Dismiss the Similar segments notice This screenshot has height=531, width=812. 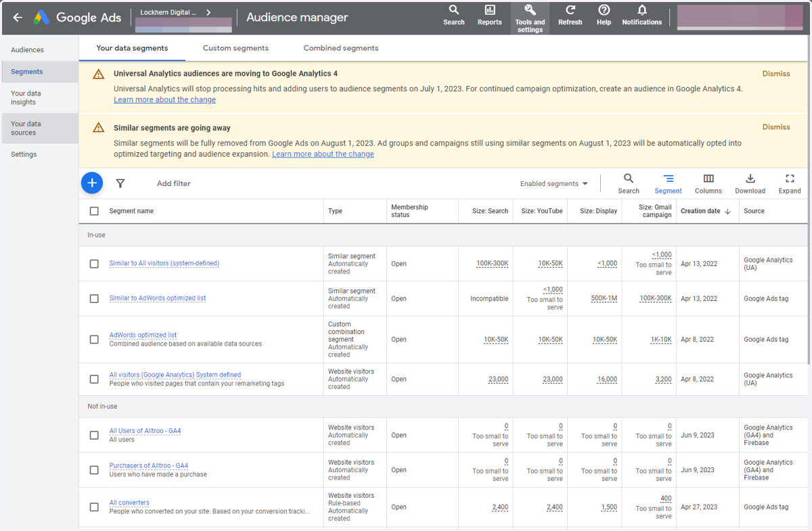pos(776,127)
